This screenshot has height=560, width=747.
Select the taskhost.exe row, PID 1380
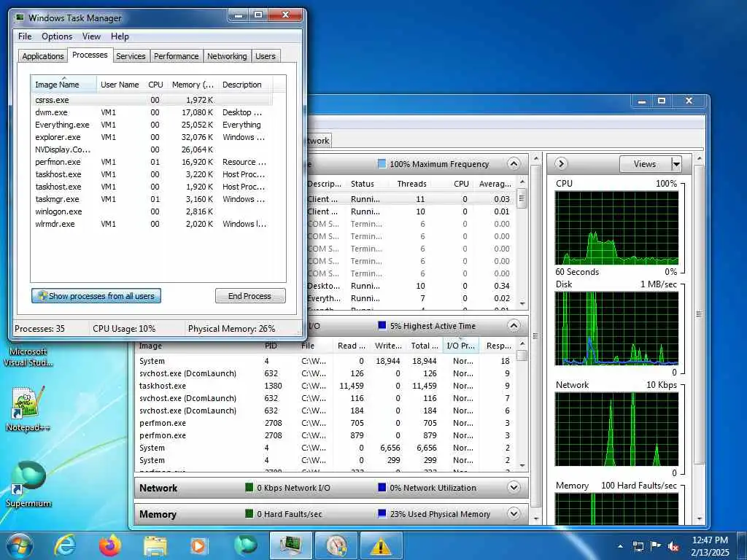[326, 386]
